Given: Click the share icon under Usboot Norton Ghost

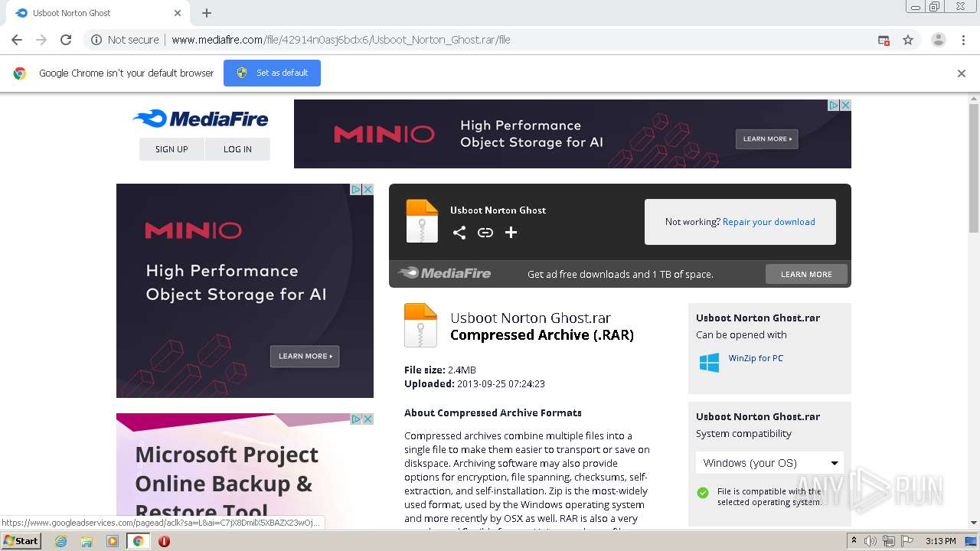Looking at the screenshot, I should point(459,233).
